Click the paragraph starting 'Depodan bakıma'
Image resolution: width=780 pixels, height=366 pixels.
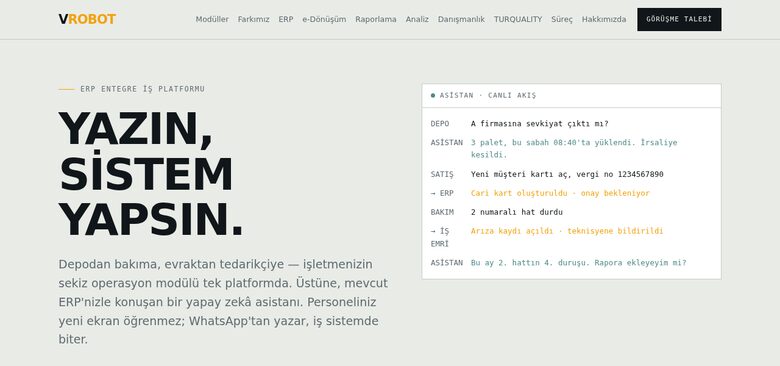[224, 302]
